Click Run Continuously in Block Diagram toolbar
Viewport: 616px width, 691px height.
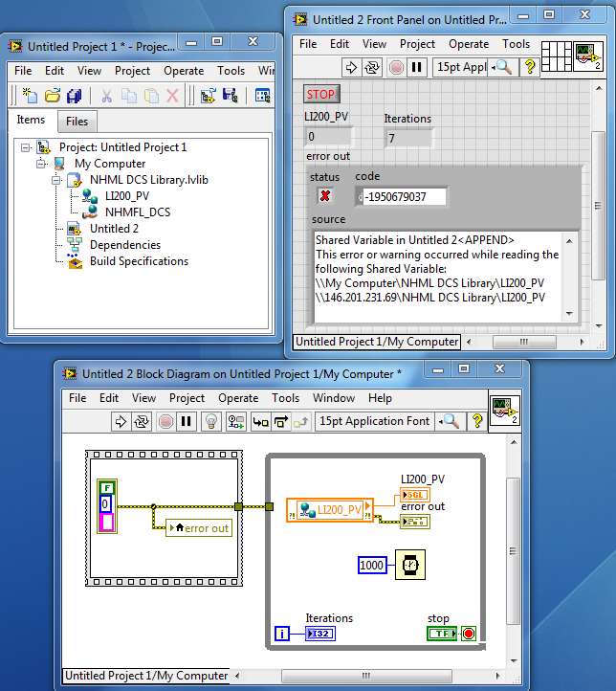pyautogui.click(x=142, y=422)
